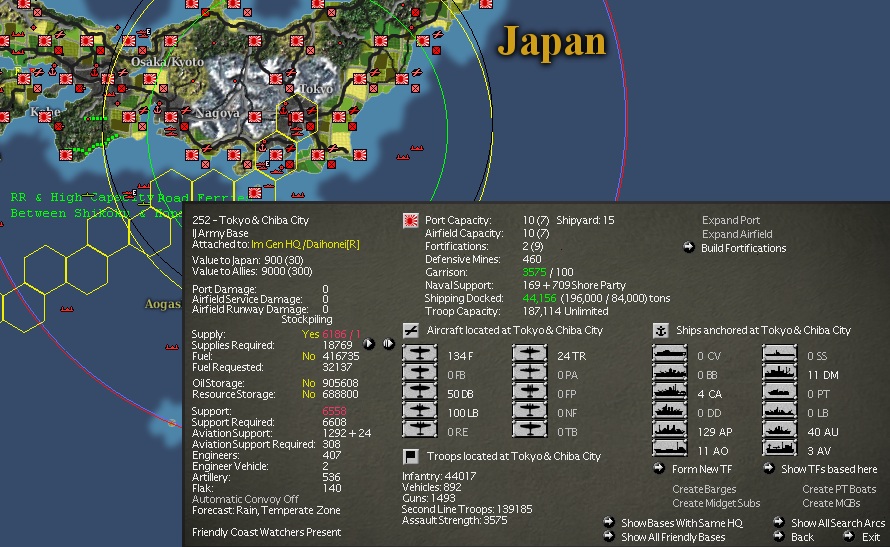Click 252 - Tokyo & Chiba City title

coord(250,220)
